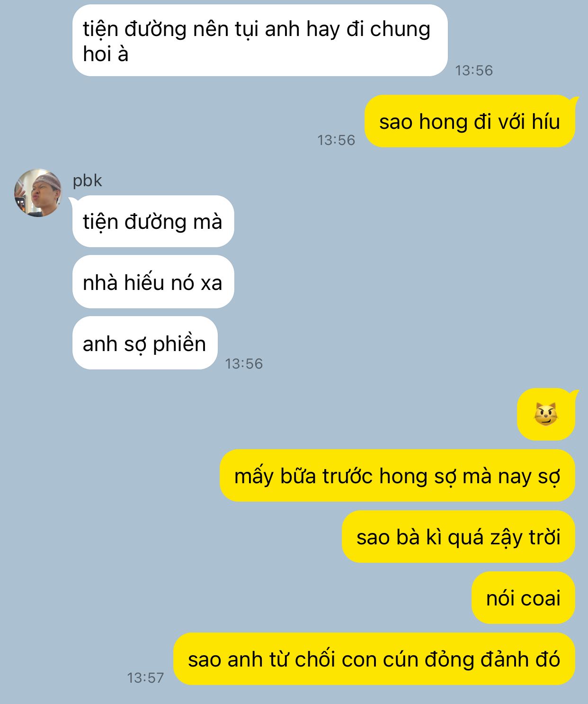Select the message 'anh sợ phiền'
The image size is (588, 704).
click(145, 343)
